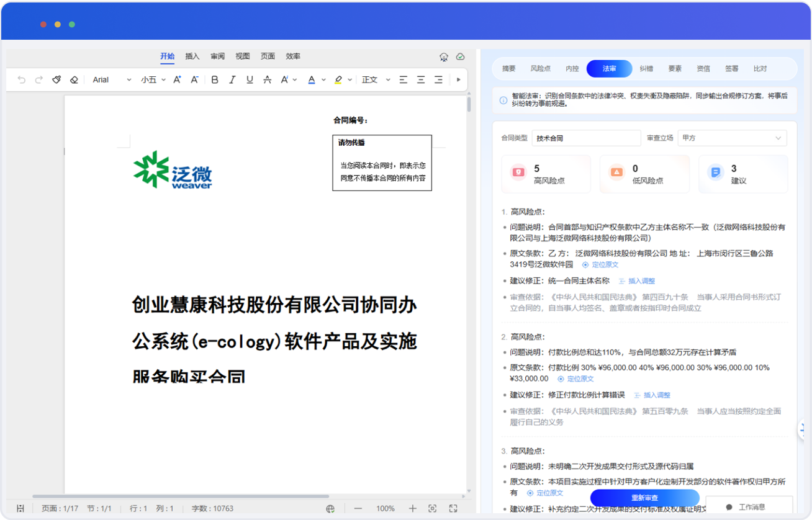Screen dimensions: 812x520
Task: Open the 视图 ribbon tab
Action: click(x=243, y=56)
